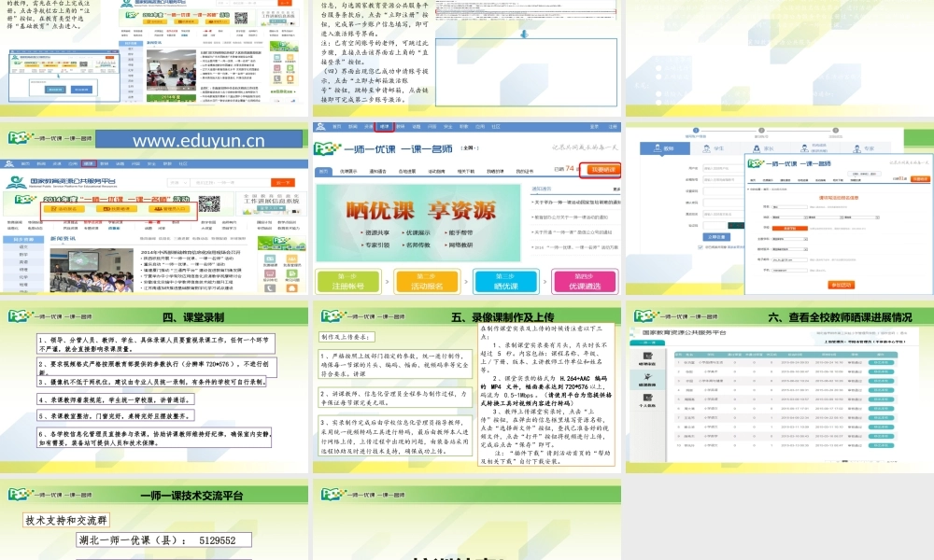
Task: Click the 国家教育资源公共服务平台 heading in slide six
Action: point(684,332)
